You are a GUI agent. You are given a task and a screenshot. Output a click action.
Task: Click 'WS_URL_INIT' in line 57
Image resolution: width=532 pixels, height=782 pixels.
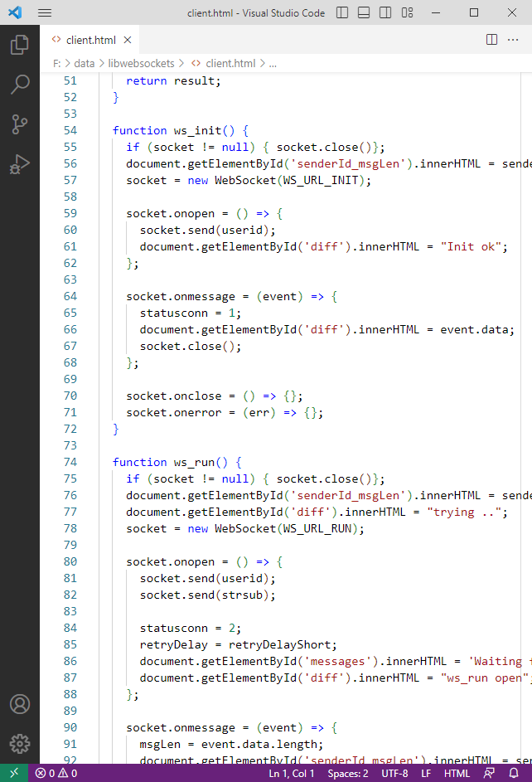tap(321, 180)
